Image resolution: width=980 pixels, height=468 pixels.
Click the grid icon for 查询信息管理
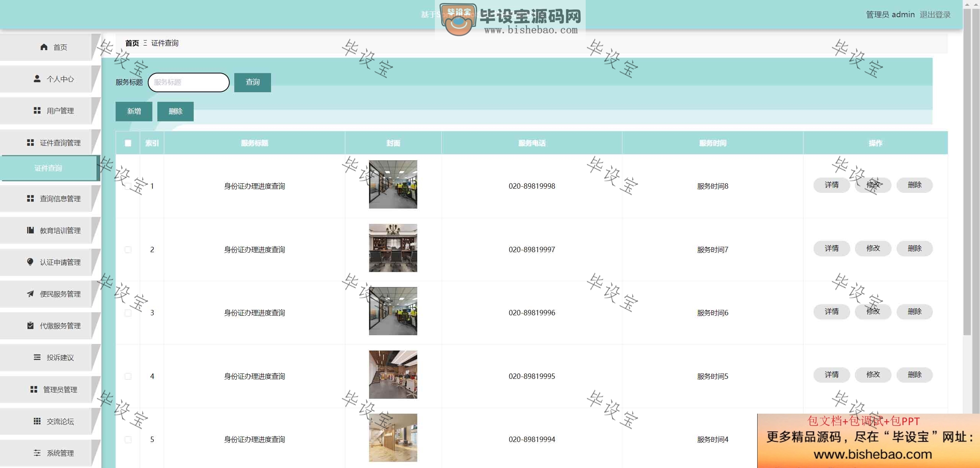[x=31, y=199]
